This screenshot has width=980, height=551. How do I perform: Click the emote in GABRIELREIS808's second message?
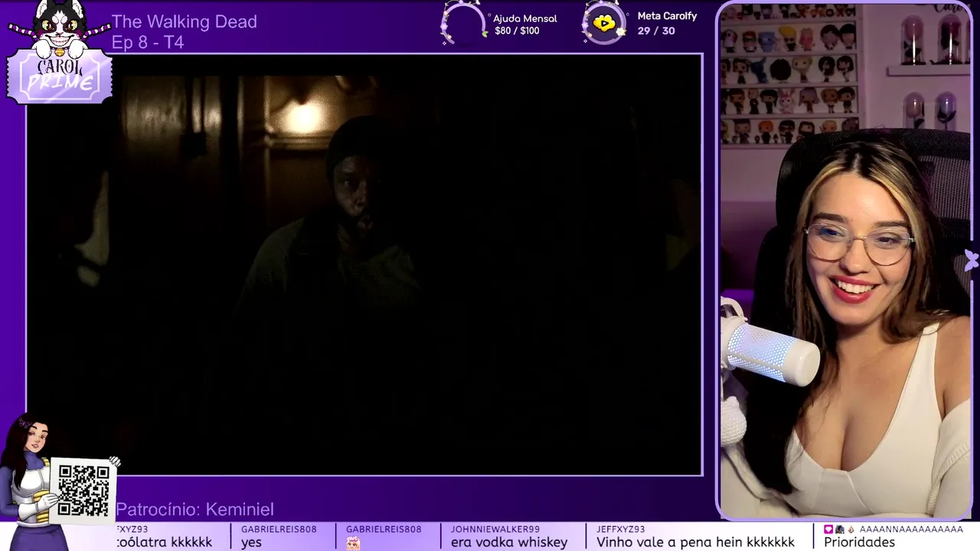tap(353, 543)
